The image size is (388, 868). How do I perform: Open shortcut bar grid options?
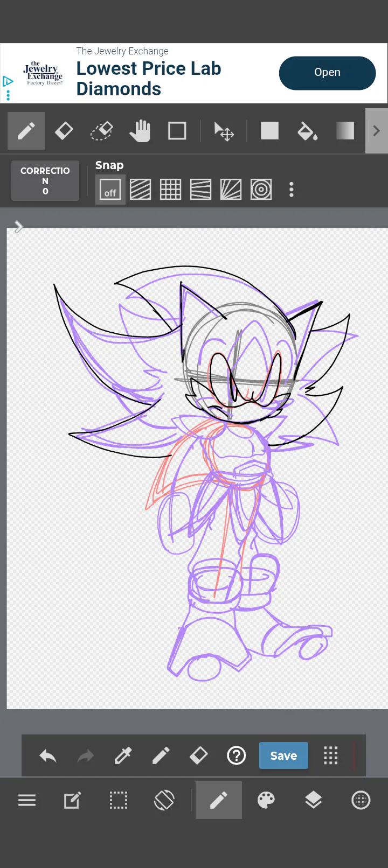click(331, 756)
